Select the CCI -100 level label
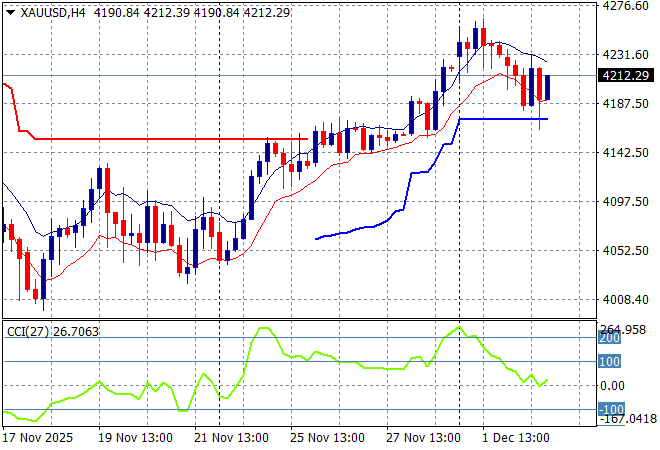The height and width of the screenshot is (450, 660). tap(609, 409)
